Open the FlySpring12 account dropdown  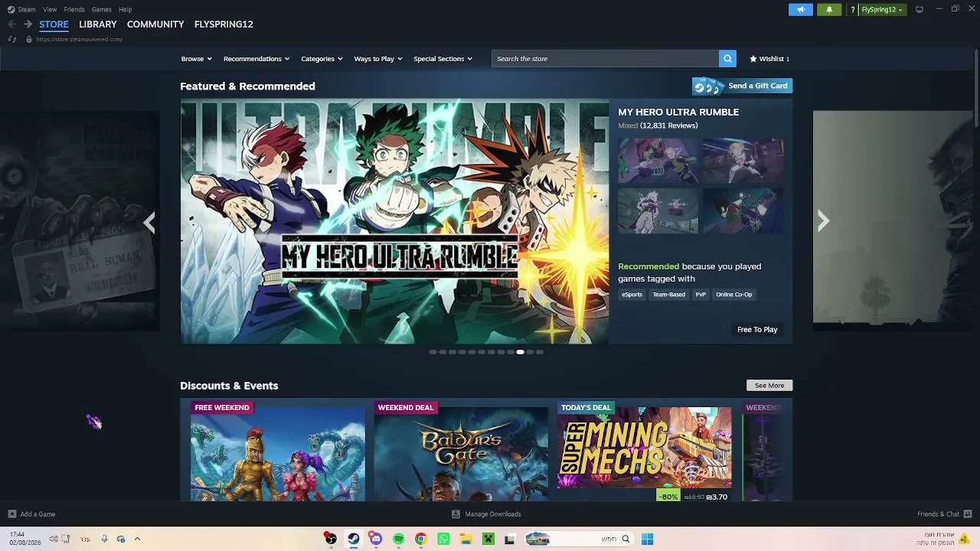point(882,10)
